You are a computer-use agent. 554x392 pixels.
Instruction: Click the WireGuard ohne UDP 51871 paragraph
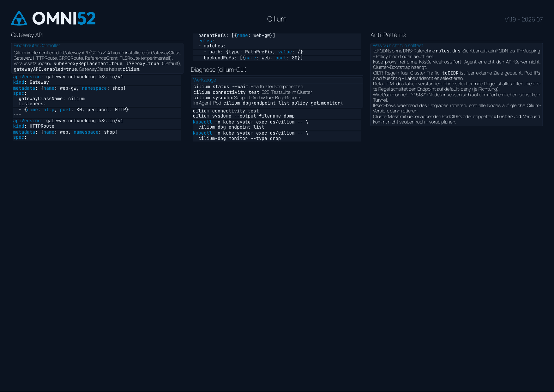click(x=456, y=97)
